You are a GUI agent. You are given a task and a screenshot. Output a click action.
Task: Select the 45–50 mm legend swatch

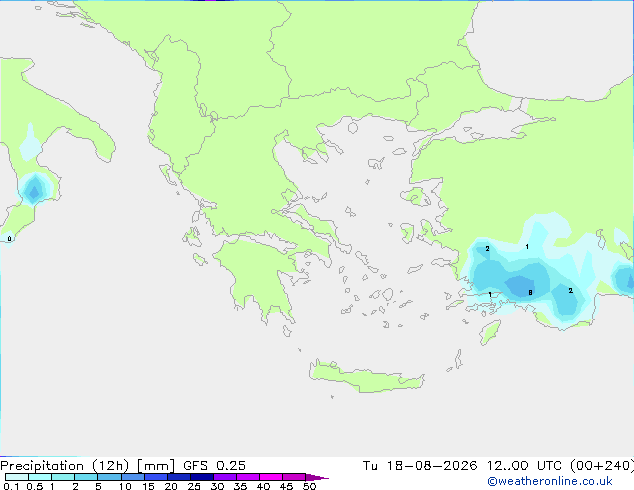pyautogui.click(x=294, y=477)
